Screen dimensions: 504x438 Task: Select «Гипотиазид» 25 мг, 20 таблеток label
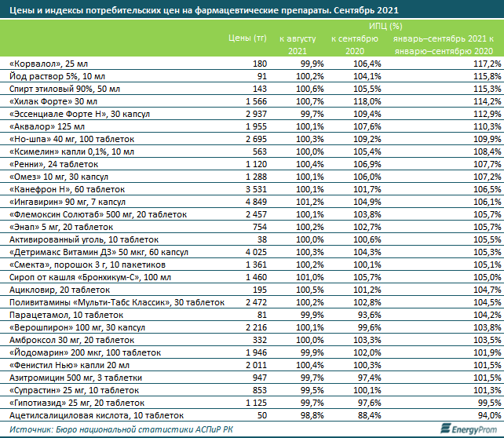point(77,403)
